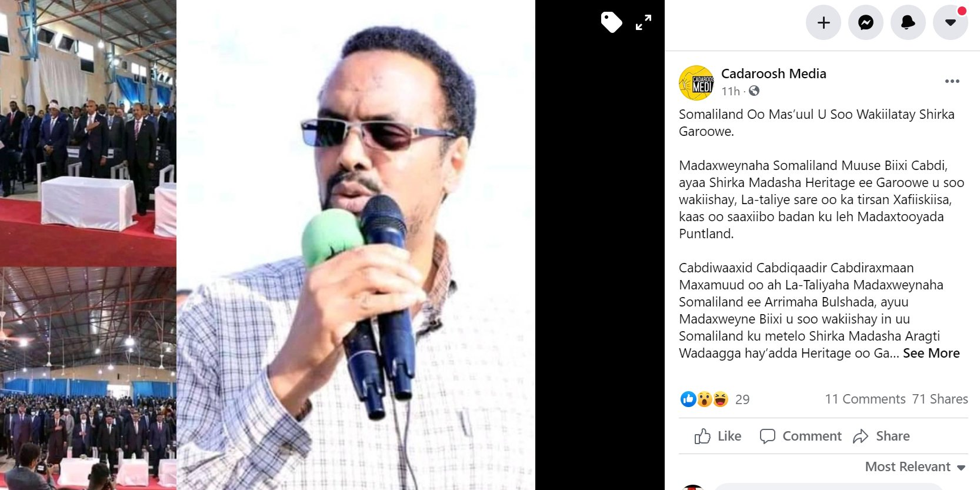Open post options three-dot menu

tap(952, 81)
